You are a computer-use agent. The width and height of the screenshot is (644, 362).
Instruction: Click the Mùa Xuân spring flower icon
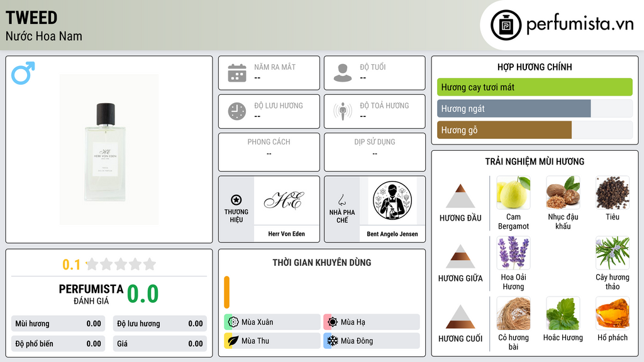click(x=233, y=322)
